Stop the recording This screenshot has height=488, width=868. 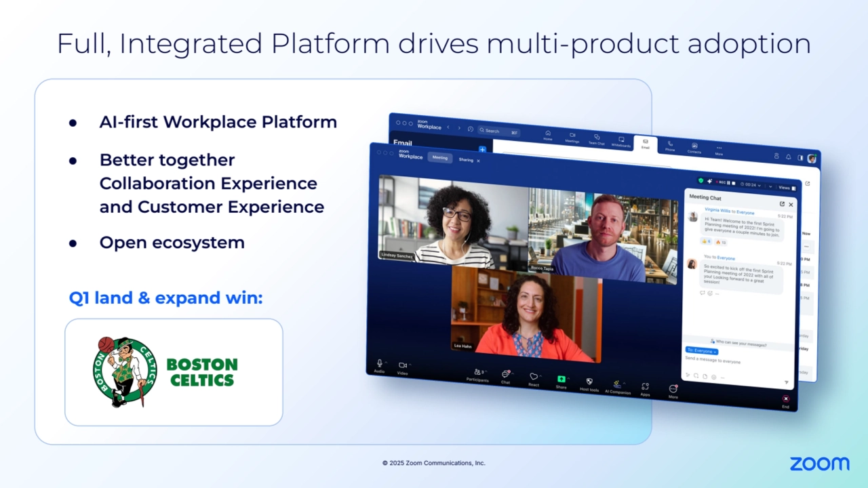tap(734, 184)
